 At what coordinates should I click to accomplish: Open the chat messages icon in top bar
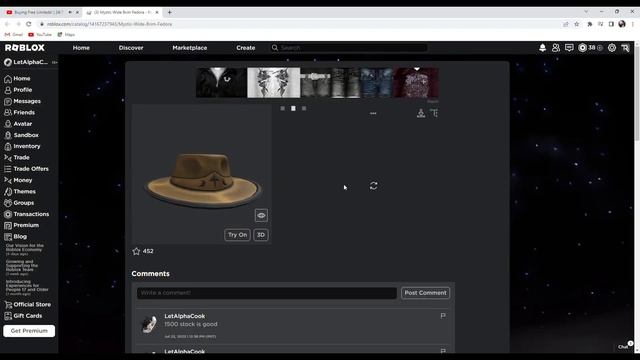pos(569,48)
